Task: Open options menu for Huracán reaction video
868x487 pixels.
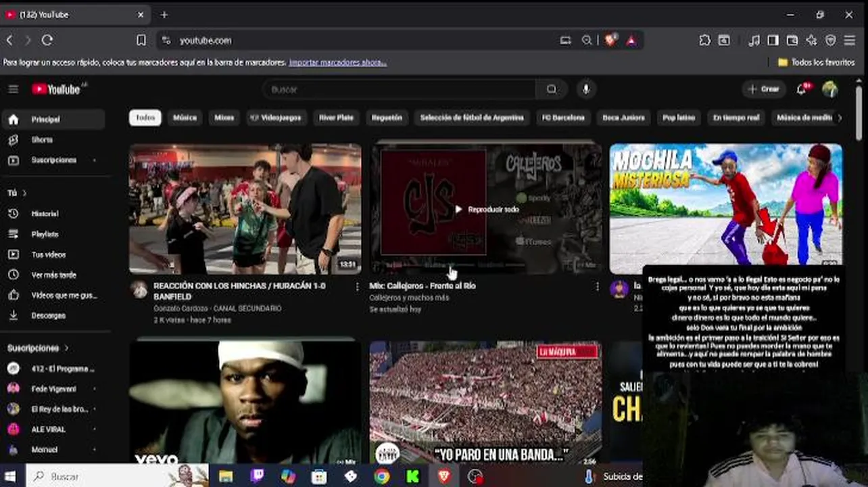Action: [x=357, y=287]
